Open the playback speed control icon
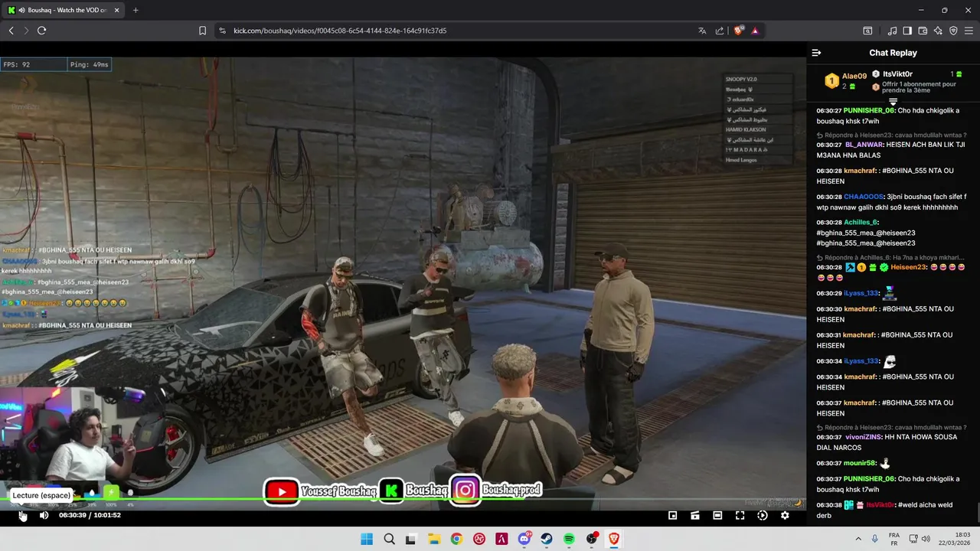Viewport: 980px width, 551px height. [x=763, y=515]
